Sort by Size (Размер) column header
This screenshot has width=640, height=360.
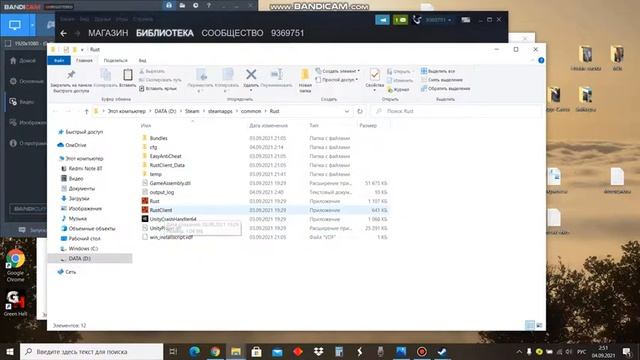(368, 126)
